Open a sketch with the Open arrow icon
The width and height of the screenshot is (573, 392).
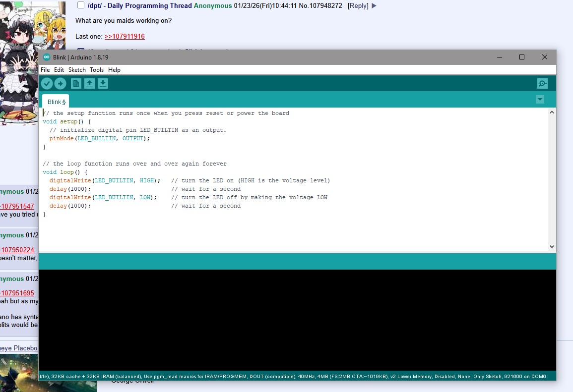coord(89,84)
